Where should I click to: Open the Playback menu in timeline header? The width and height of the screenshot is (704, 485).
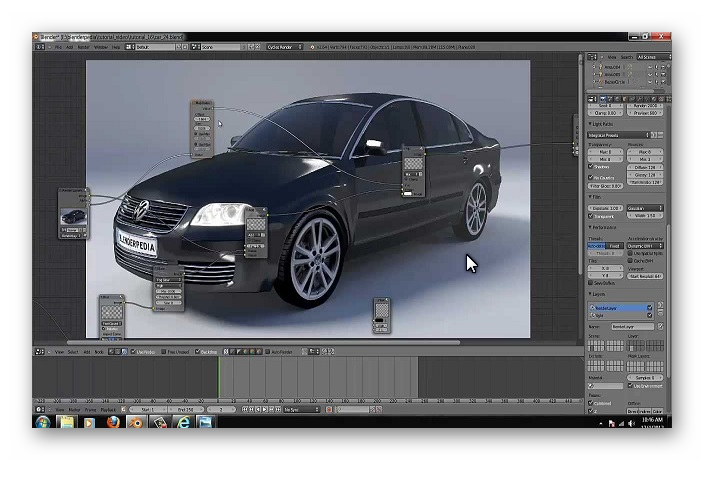108,409
